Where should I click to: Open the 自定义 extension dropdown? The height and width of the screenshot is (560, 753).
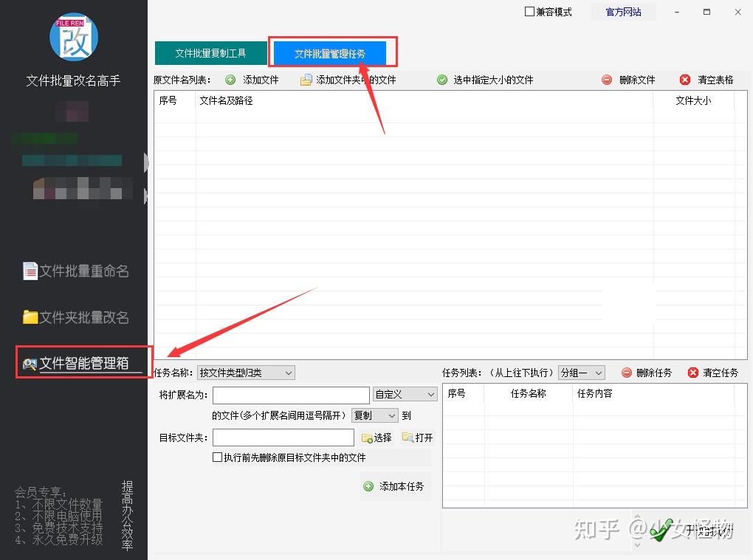click(x=404, y=394)
